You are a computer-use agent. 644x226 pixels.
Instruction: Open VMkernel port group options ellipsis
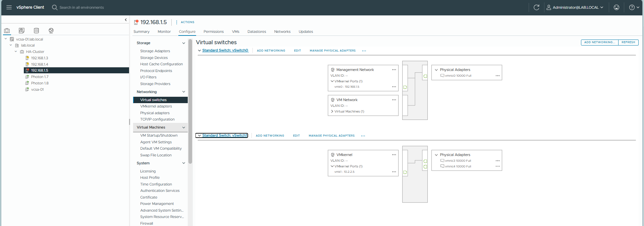tap(394, 155)
